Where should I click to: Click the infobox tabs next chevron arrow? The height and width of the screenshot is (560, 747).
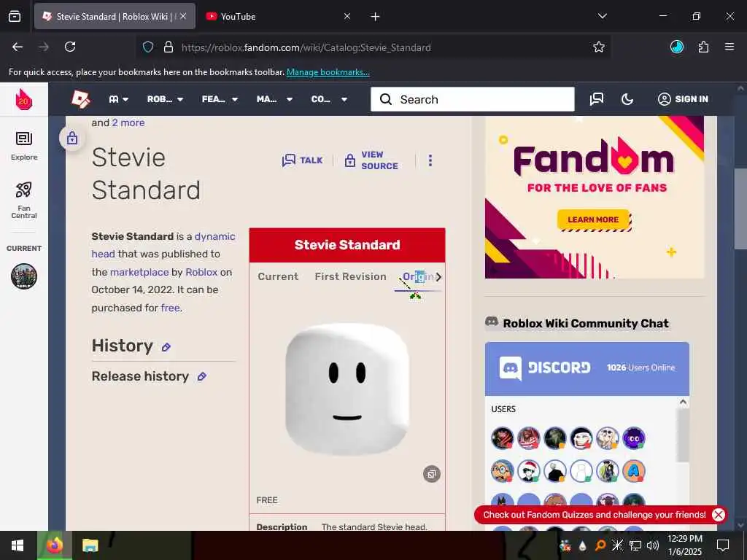point(438,276)
